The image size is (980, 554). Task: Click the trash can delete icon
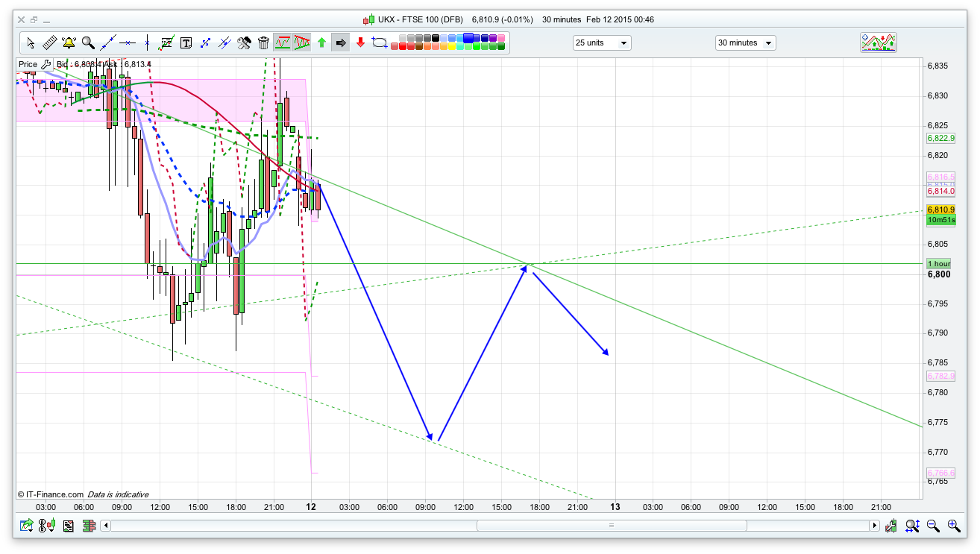(x=263, y=43)
